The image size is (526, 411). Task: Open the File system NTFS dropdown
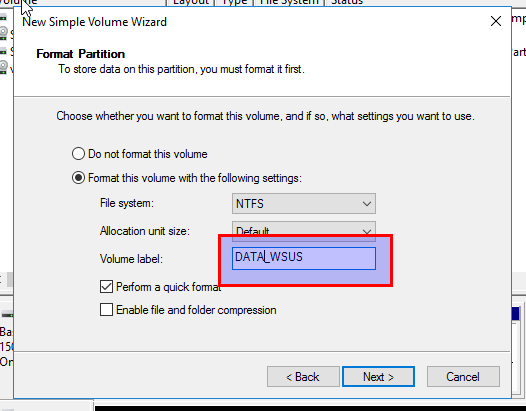tap(304, 203)
